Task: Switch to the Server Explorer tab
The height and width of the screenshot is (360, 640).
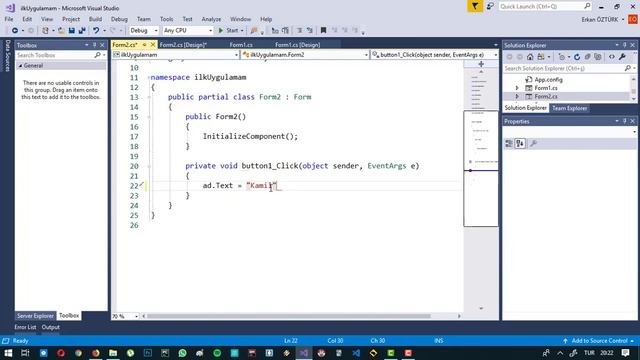Action: click(35, 316)
